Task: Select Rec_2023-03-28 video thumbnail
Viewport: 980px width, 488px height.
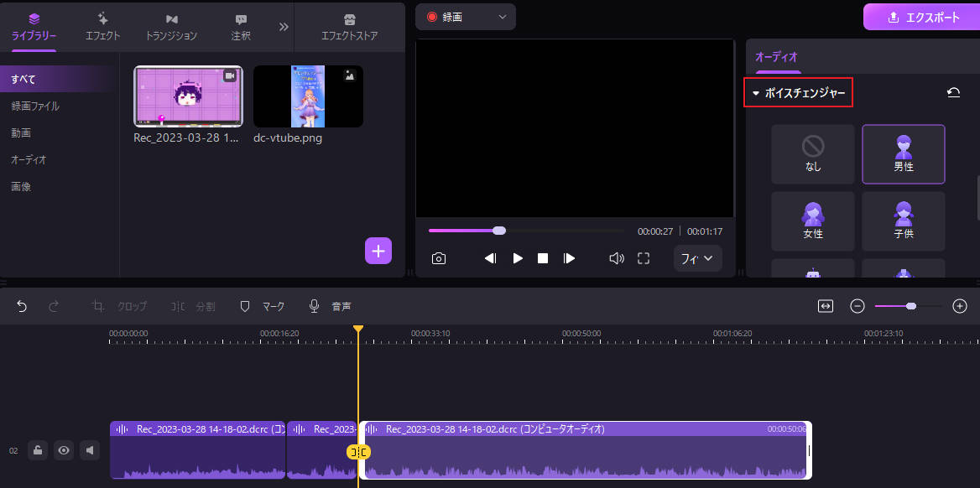Action: click(x=188, y=97)
